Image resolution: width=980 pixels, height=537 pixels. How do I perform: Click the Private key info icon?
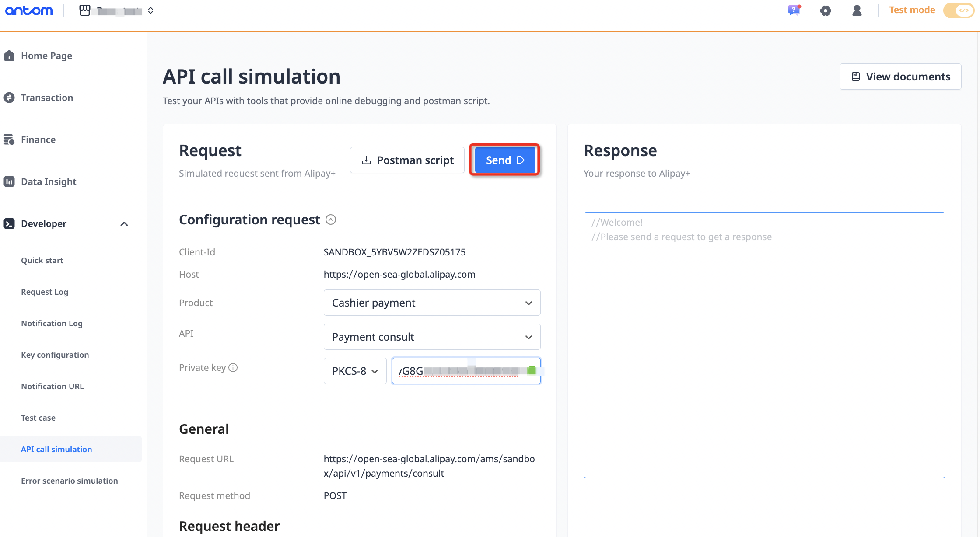pyautogui.click(x=233, y=368)
